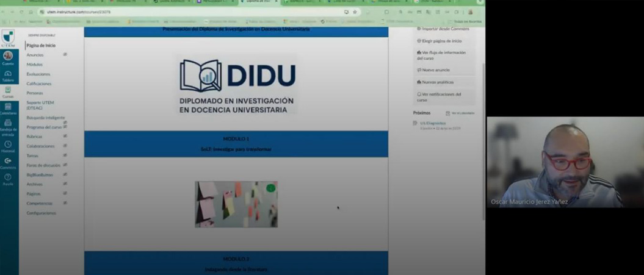
Task: Open Evaluaciones in course menu
Action: point(38,74)
